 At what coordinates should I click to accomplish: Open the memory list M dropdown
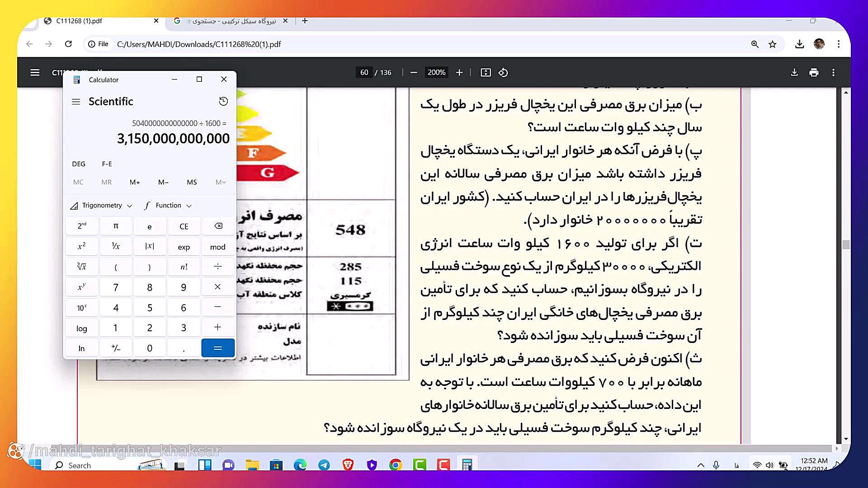click(220, 182)
